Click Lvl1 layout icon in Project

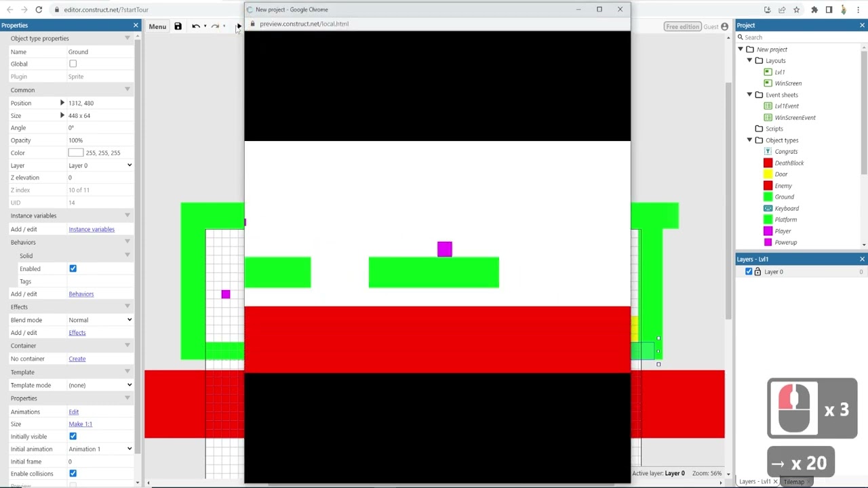(768, 72)
